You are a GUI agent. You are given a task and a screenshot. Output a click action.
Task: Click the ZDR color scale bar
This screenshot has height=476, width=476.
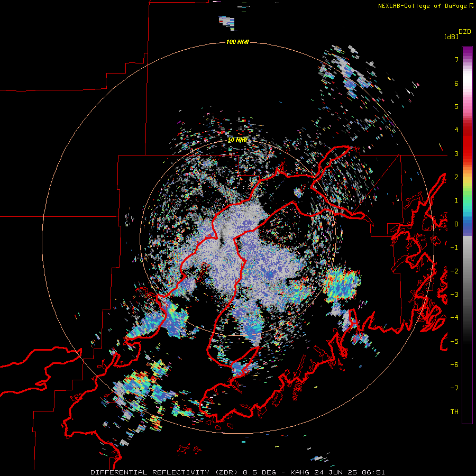[x=467, y=235]
